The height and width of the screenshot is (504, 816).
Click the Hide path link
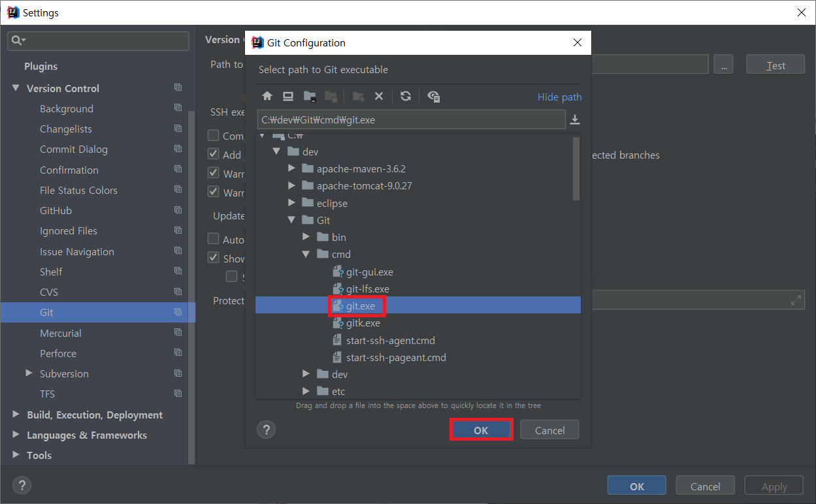click(559, 97)
